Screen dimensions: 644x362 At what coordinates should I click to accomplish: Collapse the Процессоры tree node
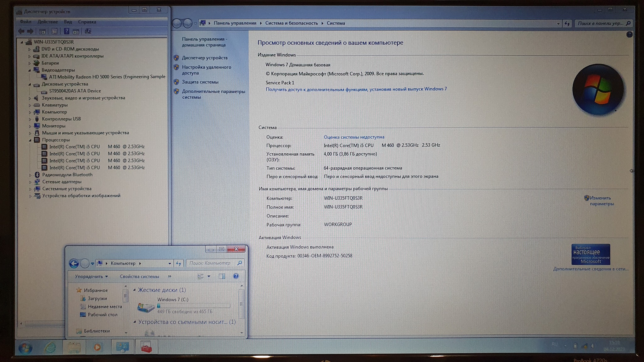click(x=30, y=140)
